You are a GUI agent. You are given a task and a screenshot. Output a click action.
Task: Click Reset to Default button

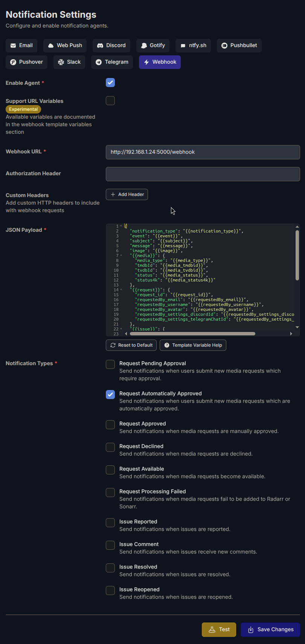point(131,345)
